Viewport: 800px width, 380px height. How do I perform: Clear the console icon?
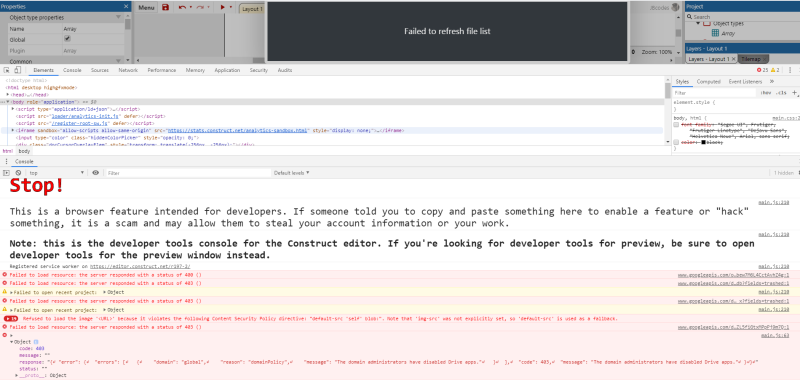(x=18, y=173)
